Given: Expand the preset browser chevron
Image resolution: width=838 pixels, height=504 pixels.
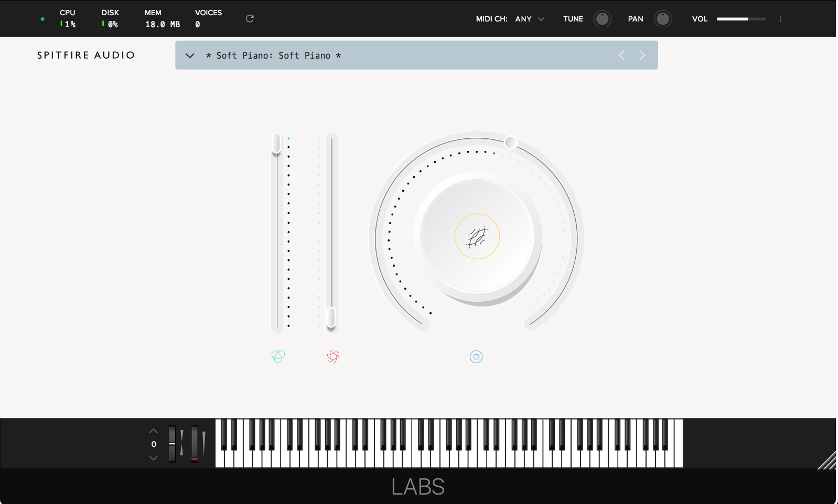Looking at the screenshot, I should (x=190, y=56).
